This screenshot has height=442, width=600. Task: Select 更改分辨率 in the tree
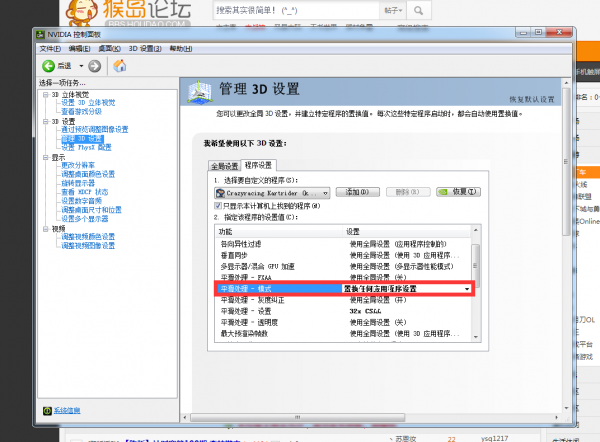[78, 165]
